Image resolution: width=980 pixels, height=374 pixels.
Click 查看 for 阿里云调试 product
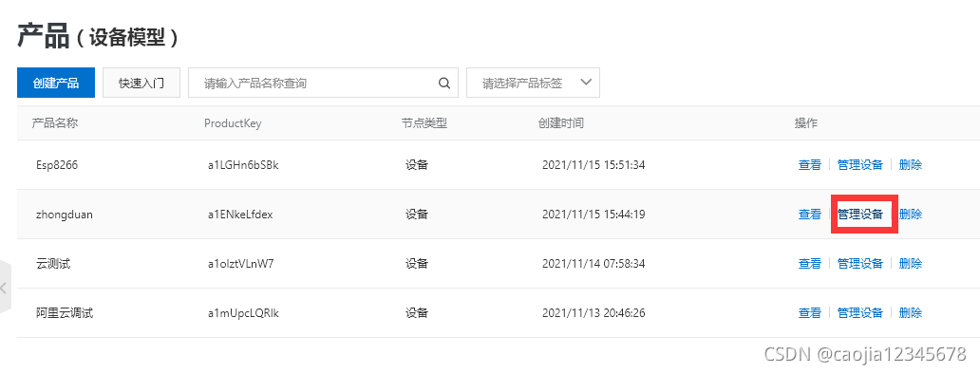coord(809,313)
